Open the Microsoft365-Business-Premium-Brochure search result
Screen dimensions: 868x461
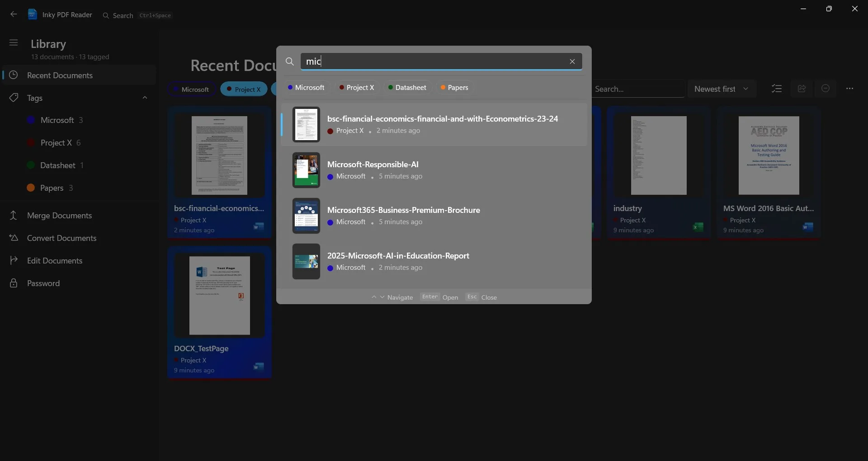434,216
